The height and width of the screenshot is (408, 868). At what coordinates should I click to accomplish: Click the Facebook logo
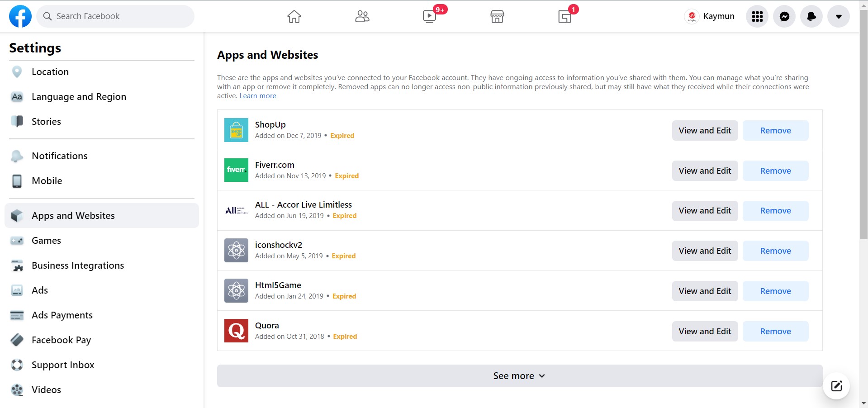(x=20, y=16)
